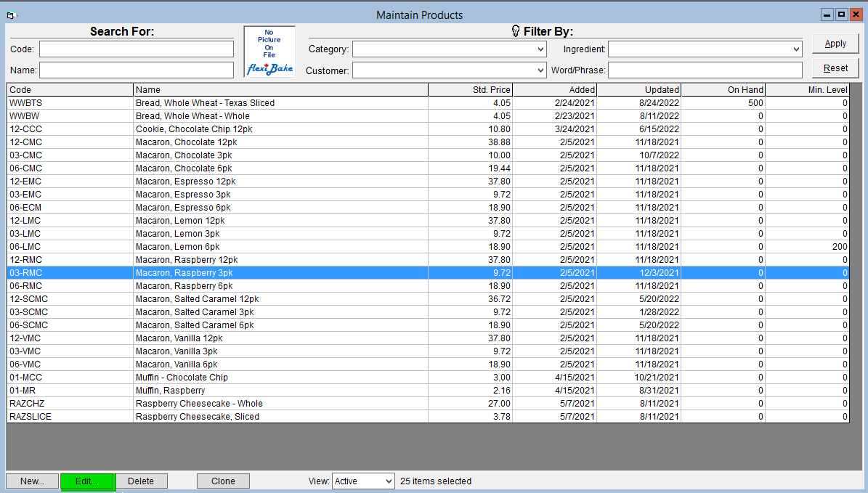Viewport: 868px width, 493px height.
Task: Select code 03-VMC row
Action: (428, 351)
